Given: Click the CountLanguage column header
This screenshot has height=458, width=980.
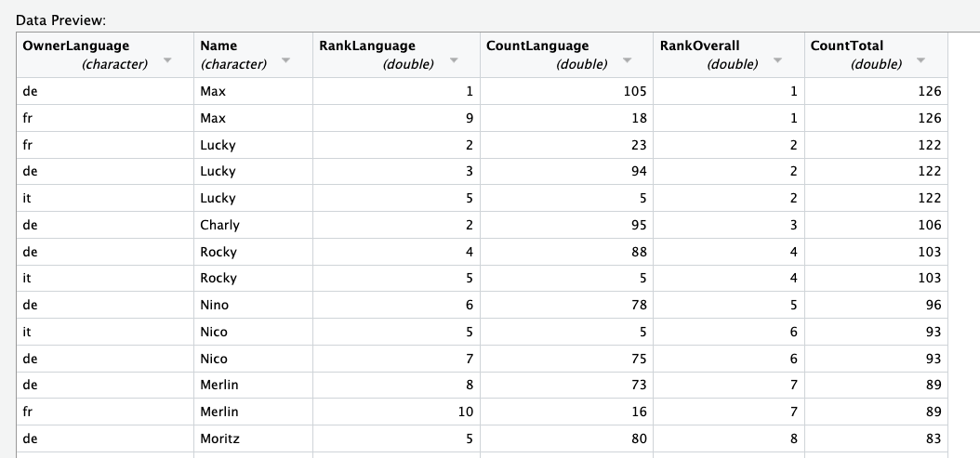Looking at the screenshot, I should [537, 46].
